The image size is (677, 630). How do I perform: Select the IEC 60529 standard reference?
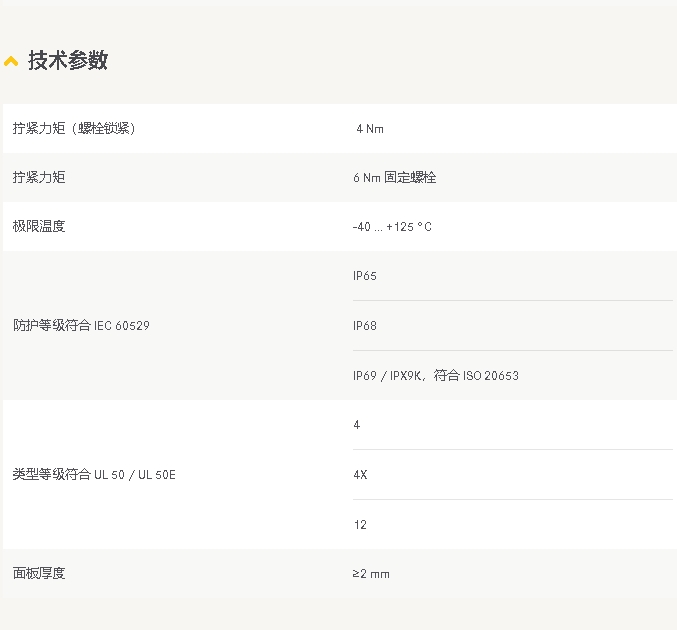122,326
